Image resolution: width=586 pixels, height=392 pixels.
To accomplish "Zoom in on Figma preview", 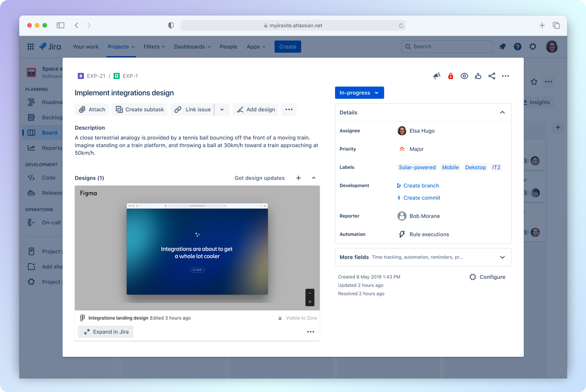I will pyautogui.click(x=310, y=302).
